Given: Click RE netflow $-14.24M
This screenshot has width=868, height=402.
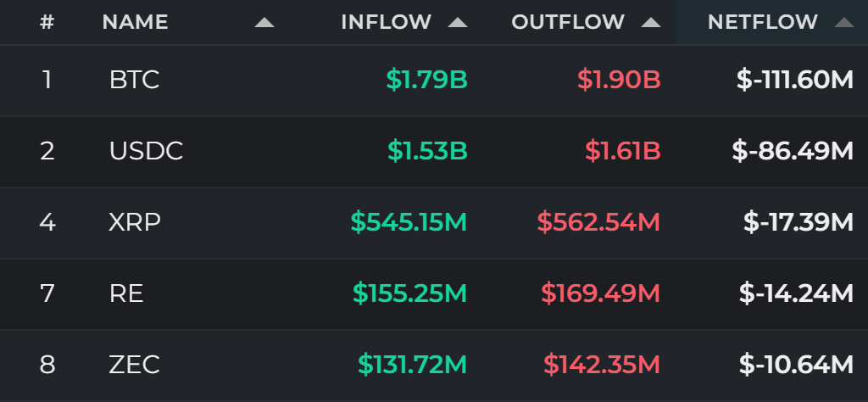Looking at the screenshot, I should [796, 293].
